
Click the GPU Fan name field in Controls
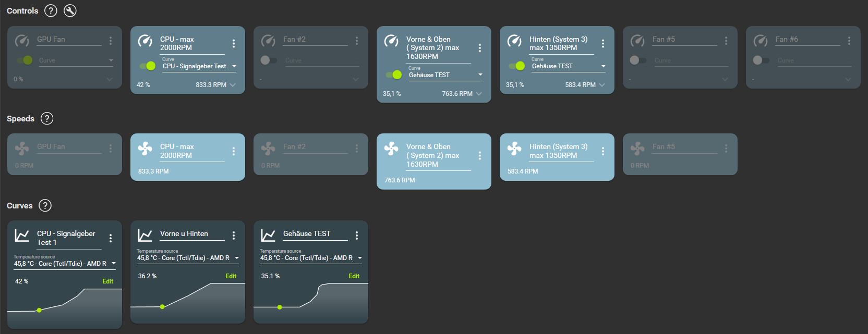point(69,40)
